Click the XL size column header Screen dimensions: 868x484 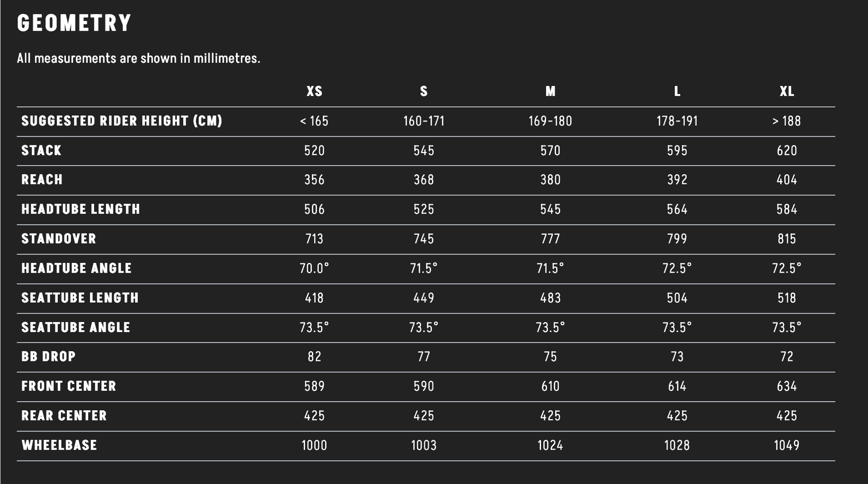[x=787, y=91]
